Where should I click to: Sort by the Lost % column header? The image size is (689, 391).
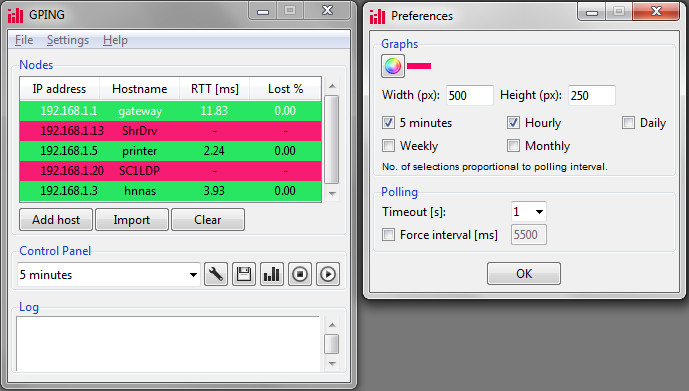286,89
